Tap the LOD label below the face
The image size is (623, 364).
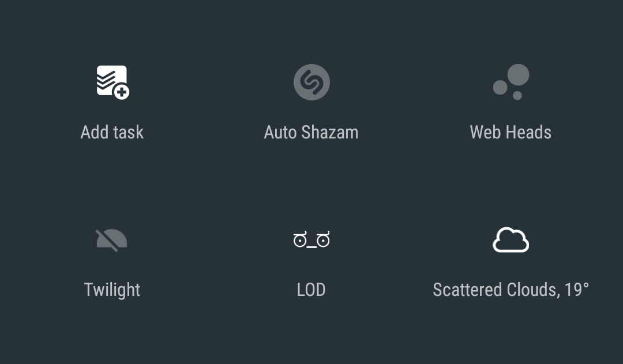(x=311, y=289)
